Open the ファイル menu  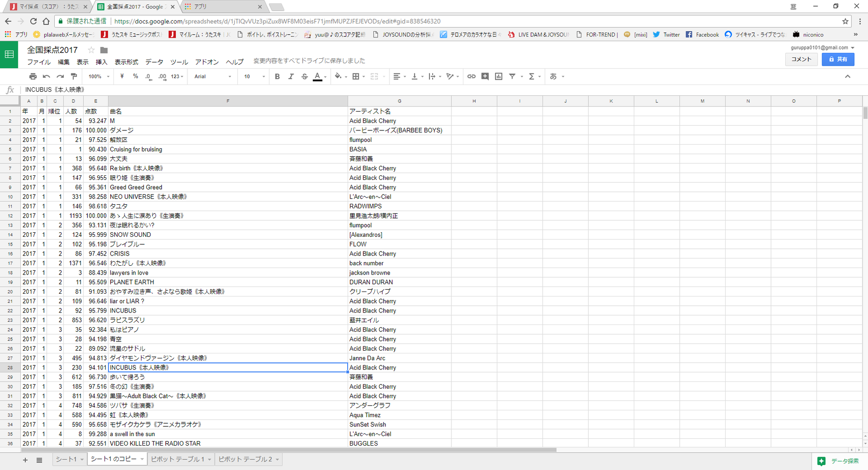39,62
